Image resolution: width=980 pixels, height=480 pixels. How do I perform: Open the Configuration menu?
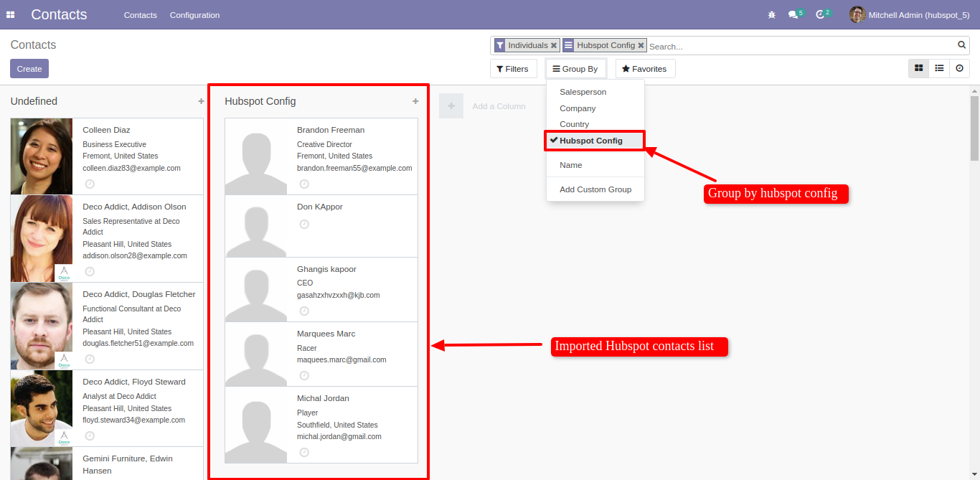[194, 15]
